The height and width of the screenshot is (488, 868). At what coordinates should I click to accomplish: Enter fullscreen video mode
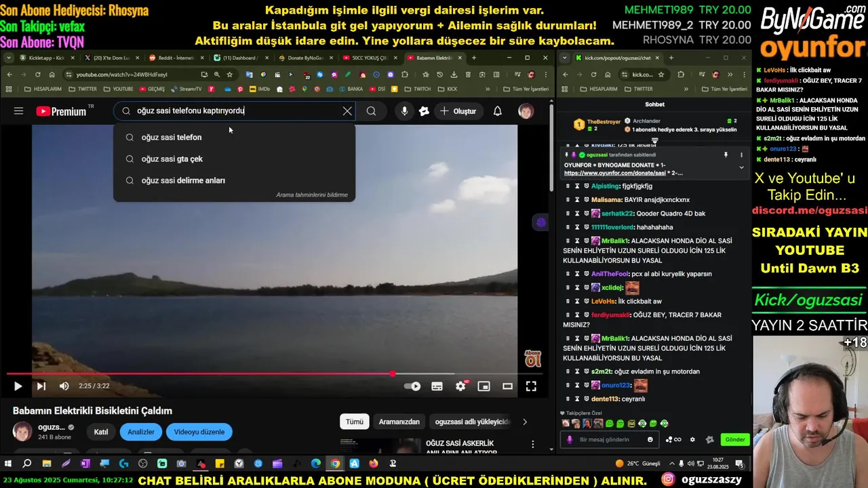(531, 386)
